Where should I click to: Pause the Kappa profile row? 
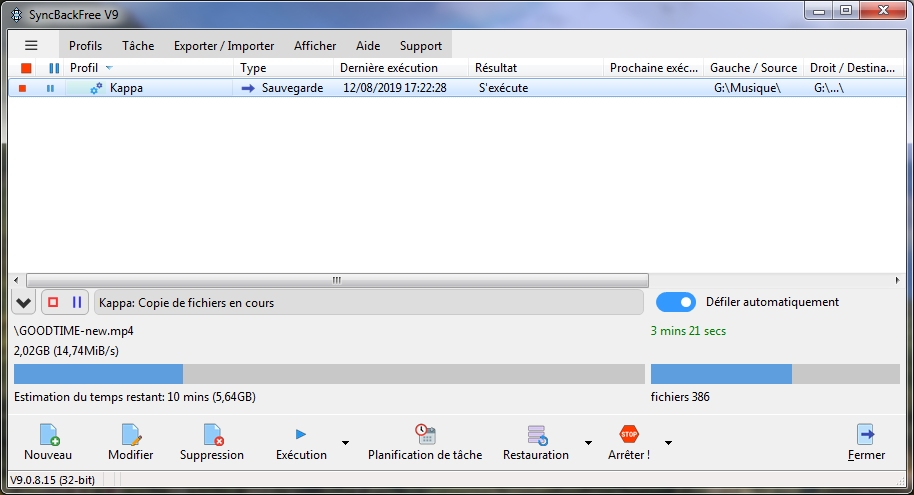50,88
